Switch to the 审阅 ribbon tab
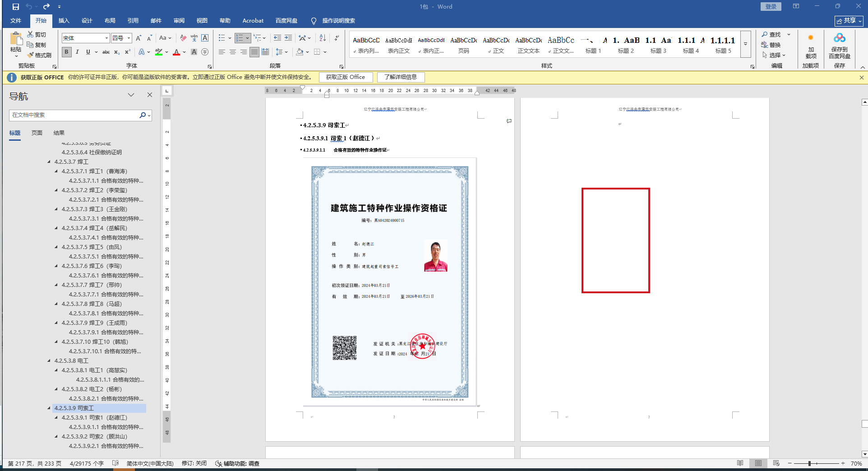Viewport: 868px width, 471px height. tap(179, 21)
